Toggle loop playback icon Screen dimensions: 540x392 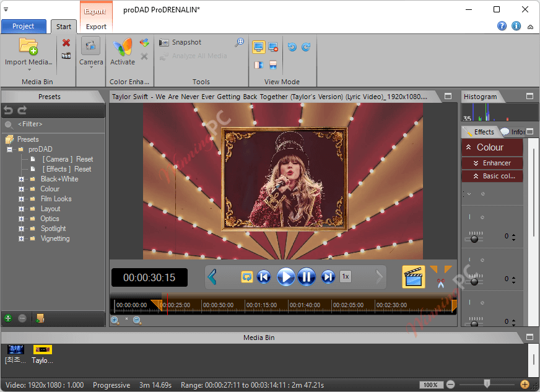coord(247,277)
